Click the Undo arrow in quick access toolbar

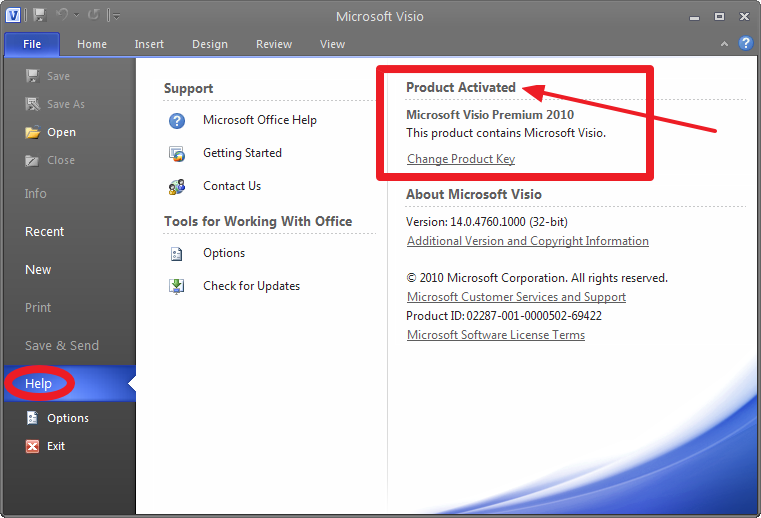62,15
